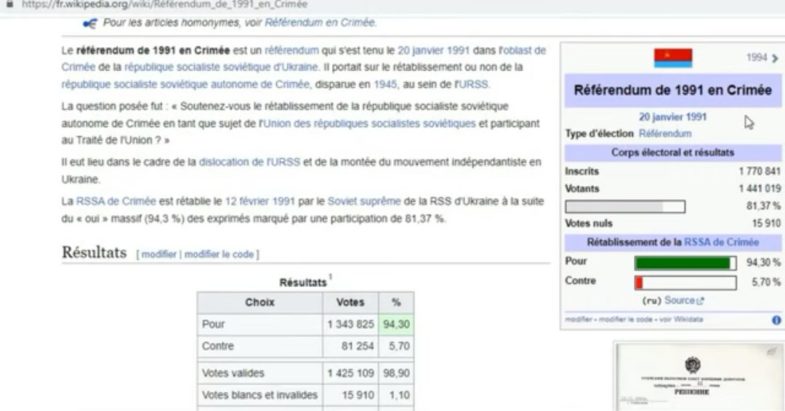Click the disambiguation icon beside homonymes note
This screenshot has width=785, height=411.
click(x=90, y=23)
